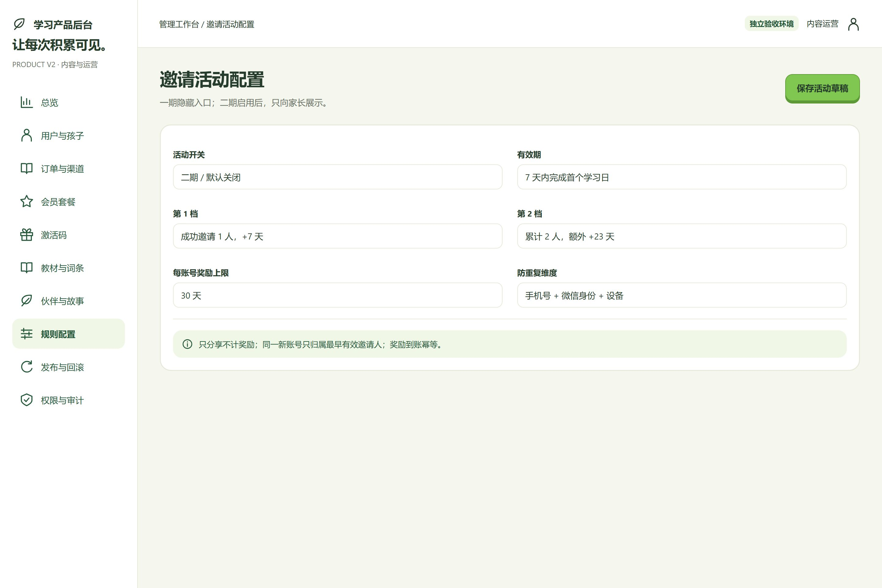Click the PRODUCT V2 · 内容与运营 subtitle
The height and width of the screenshot is (588, 882).
(55, 65)
